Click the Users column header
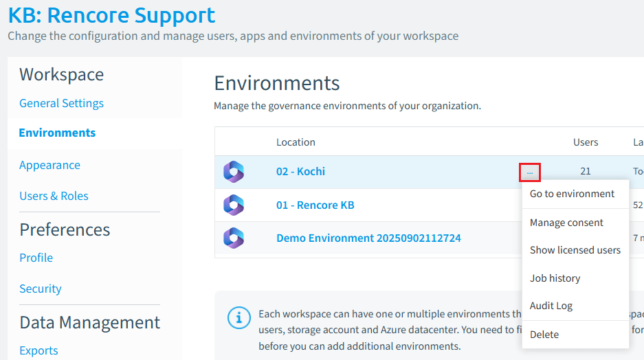The image size is (644, 360). coord(586,142)
